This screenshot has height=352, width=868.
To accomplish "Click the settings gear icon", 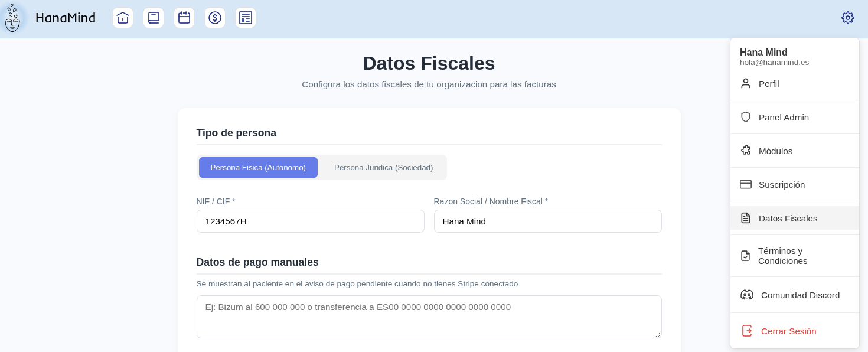I will pyautogui.click(x=848, y=18).
